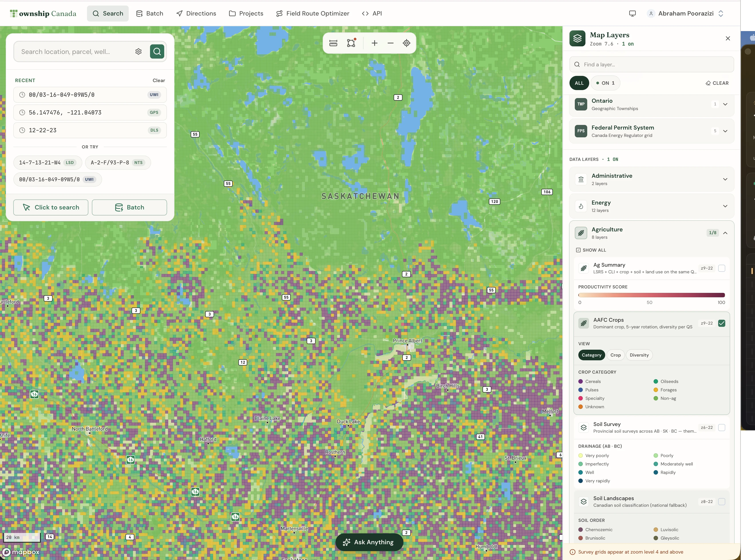The height and width of the screenshot is (560, 755).
Task: Open the Abraham Poorazizi account switcher
Action: click(x=686, y=14)
